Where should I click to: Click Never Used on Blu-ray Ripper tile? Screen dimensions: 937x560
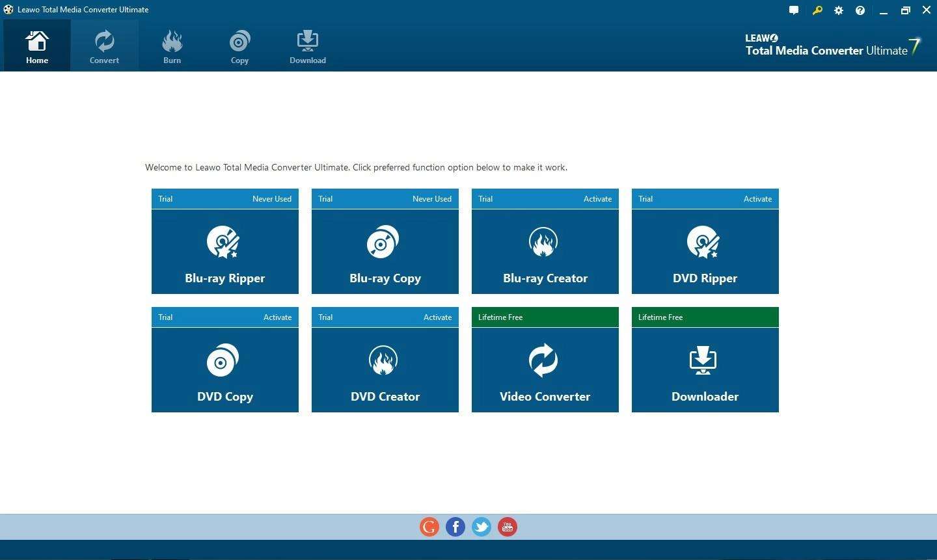pyautogui.click(x=272, y=199)
